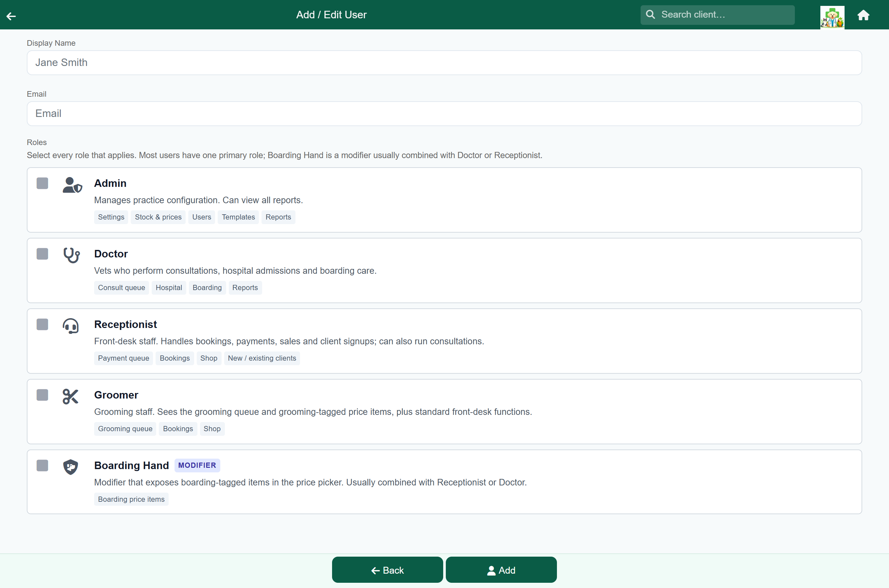The image size is (889, 588).
Task: Click the search magnifier icon
Action: pyautogui.click(x=650, y=15)
